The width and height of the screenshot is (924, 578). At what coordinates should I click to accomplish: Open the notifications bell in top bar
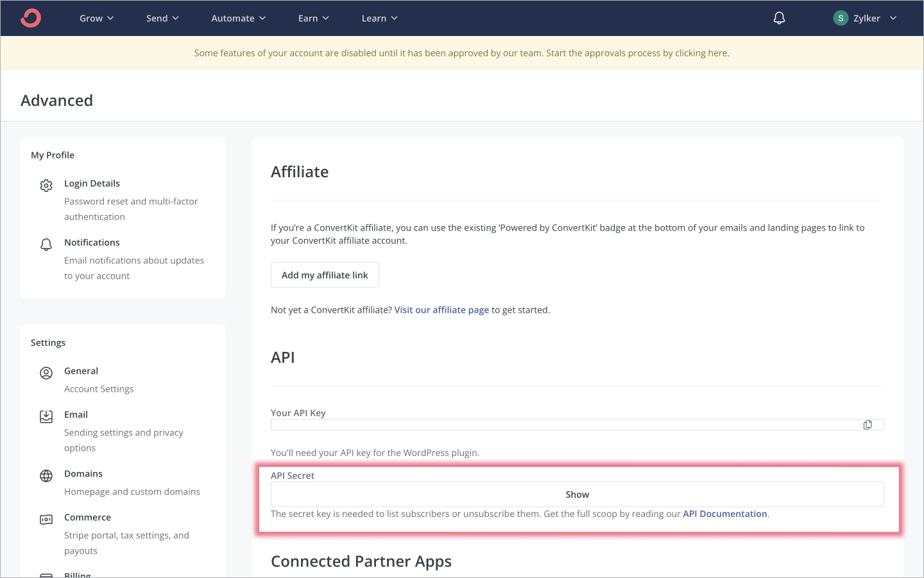pos(779,18)
